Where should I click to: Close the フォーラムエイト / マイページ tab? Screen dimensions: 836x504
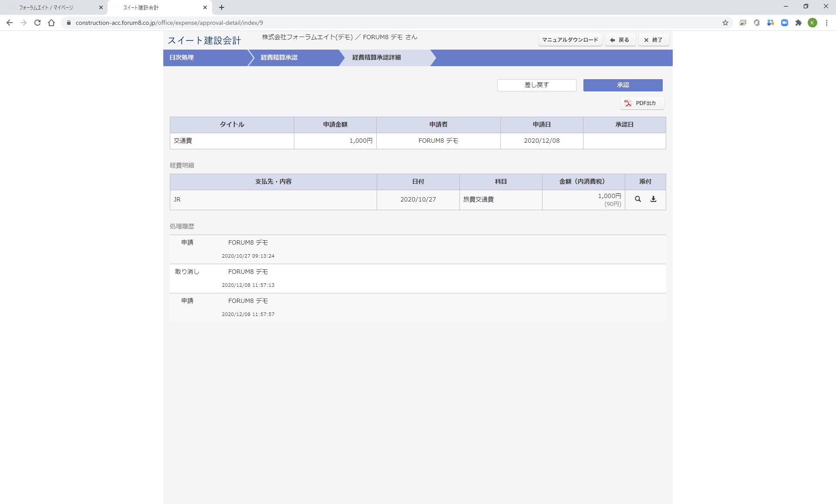click(101, 7)
